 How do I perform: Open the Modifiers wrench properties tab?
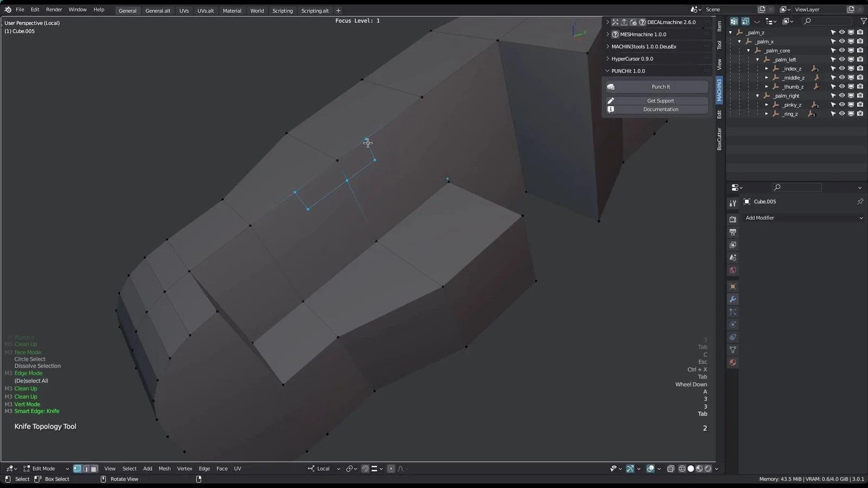pos(733,299)
